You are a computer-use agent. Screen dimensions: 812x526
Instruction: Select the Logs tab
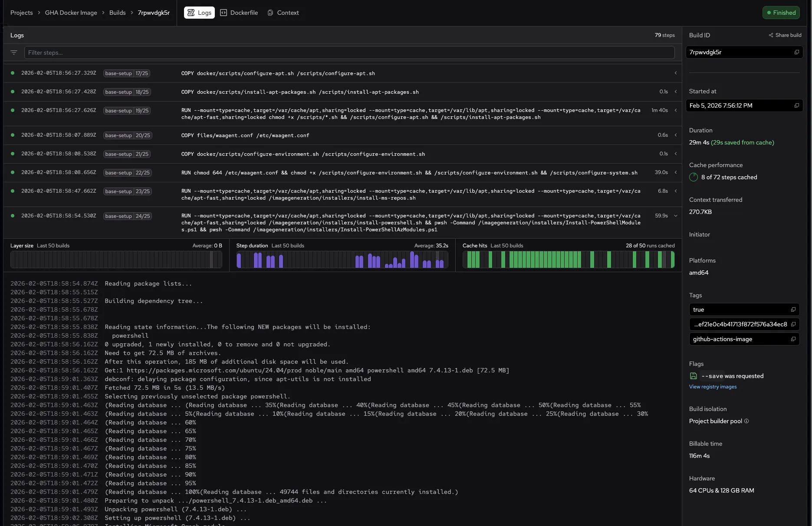coord(200,13)
